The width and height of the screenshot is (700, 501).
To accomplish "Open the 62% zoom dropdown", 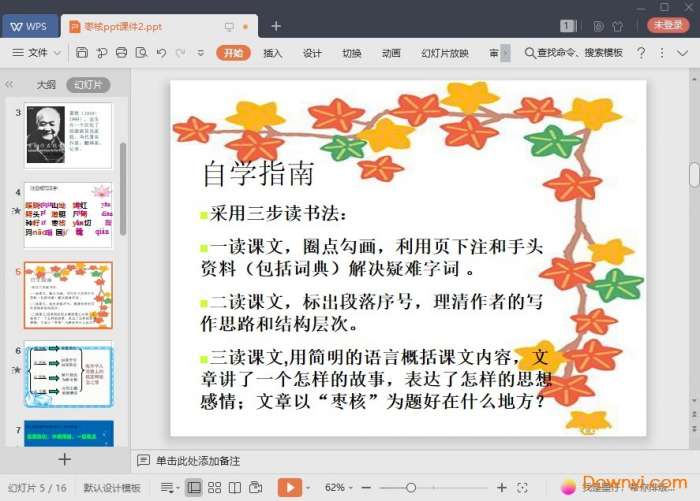I will [338, 488].
